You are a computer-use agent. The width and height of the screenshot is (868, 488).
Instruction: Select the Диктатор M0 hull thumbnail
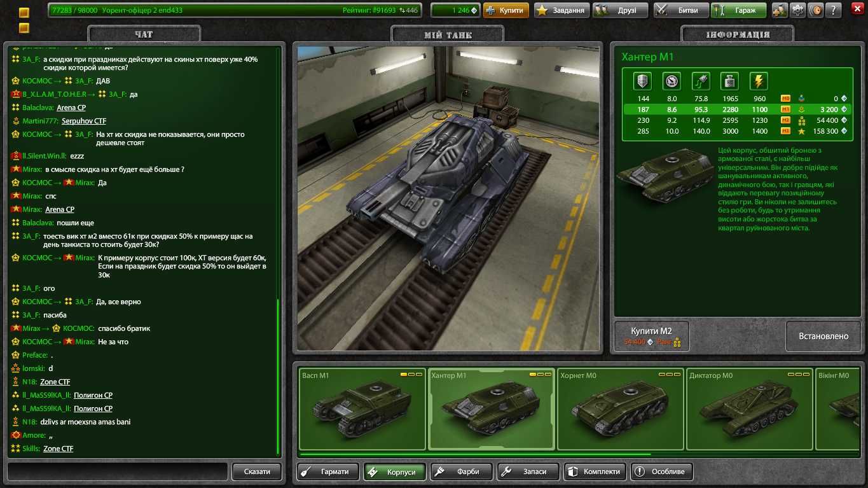(x=748, y=409)
